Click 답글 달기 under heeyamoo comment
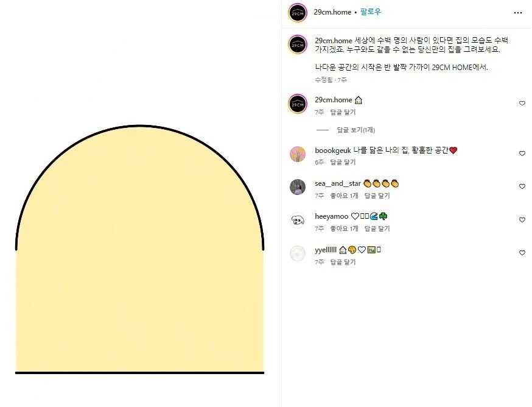The width and height of the screenshot is (532, 407). 377,228
